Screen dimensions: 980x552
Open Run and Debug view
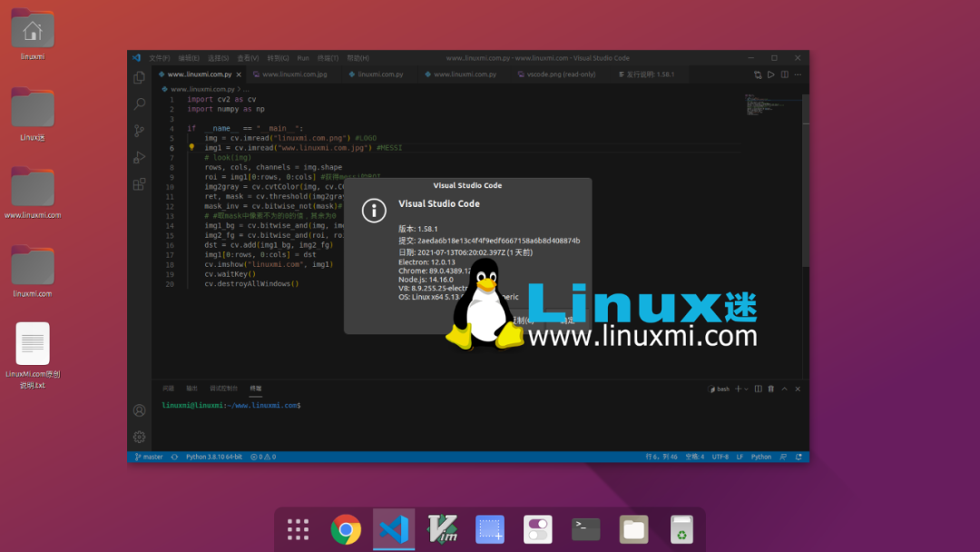pyautogui.click(x=140, y=158)
